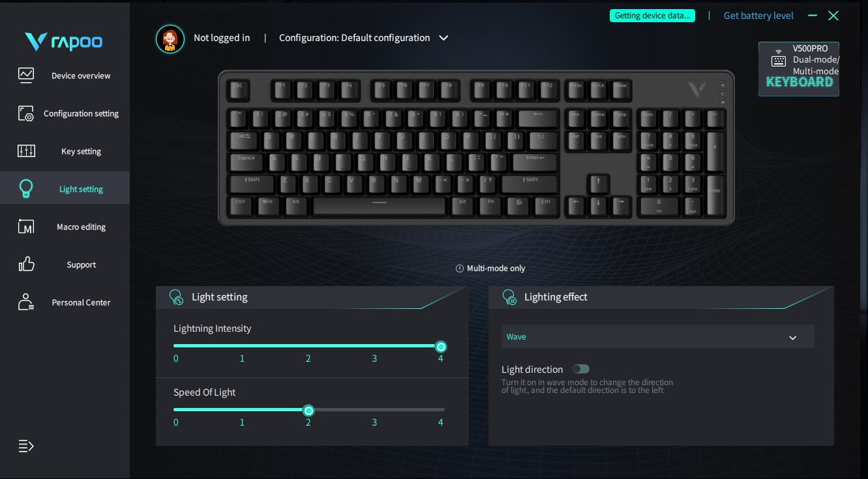Click the Support thumbs-up icon
Image resolution: width=868 pixels, height=479 pixels.
click(26, 264)
